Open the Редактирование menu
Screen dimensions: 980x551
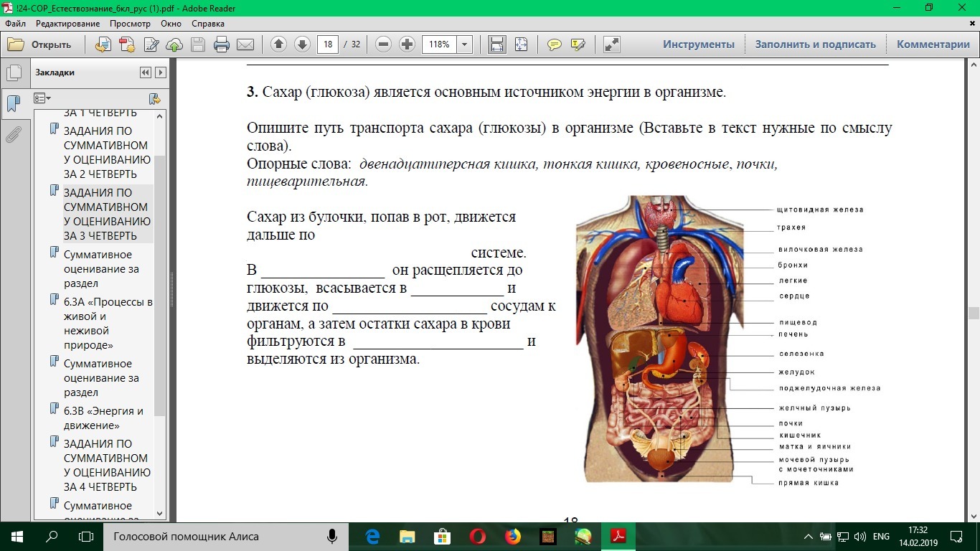pyautogui.click(x=68, y=24)
